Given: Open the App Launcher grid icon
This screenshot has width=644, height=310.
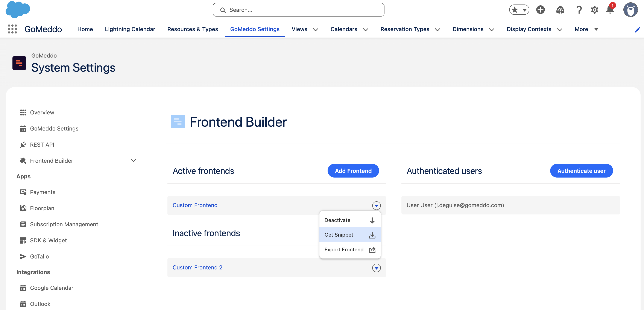Looking at the screenshot, I should pos(12,29).
